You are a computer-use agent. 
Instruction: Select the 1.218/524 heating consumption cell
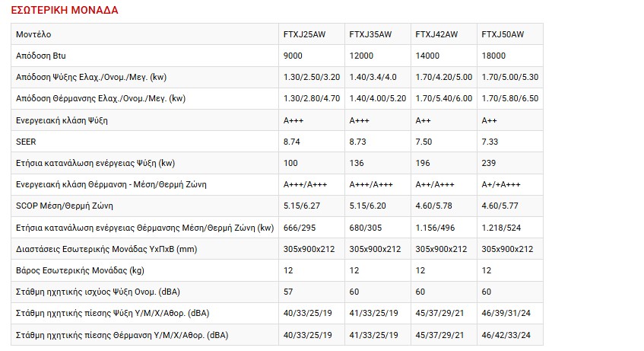pos(502,228)
